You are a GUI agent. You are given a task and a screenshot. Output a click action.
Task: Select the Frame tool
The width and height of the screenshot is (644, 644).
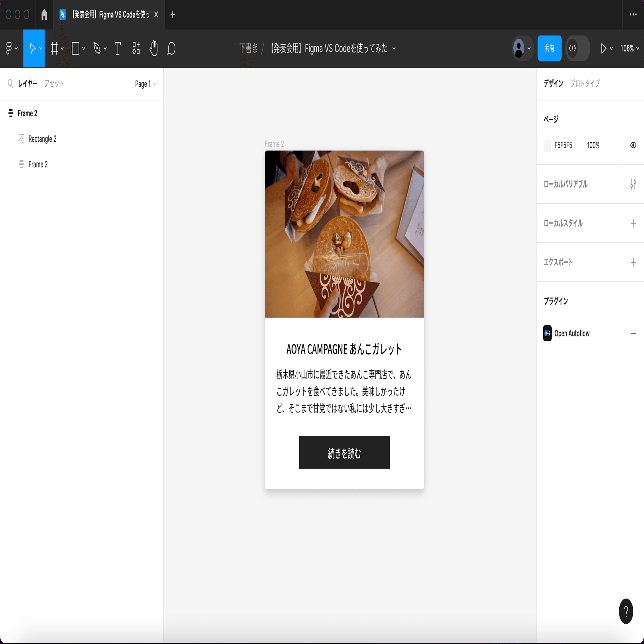click(x=55, y=48)
